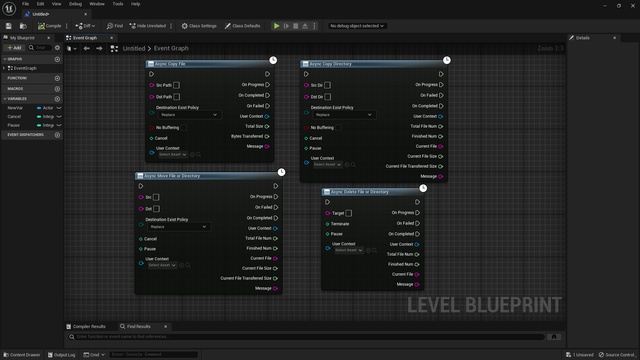Open Destination Exist Policy dropdown in Copy File
Screen dimensions: 640x360
[189, 115]
